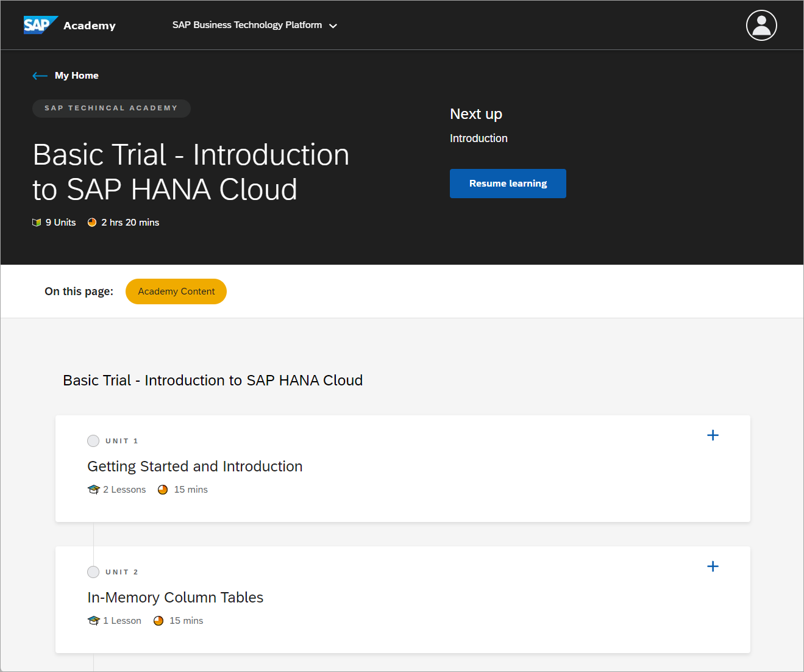Go back via the My Home link

(x=77, y=76)
